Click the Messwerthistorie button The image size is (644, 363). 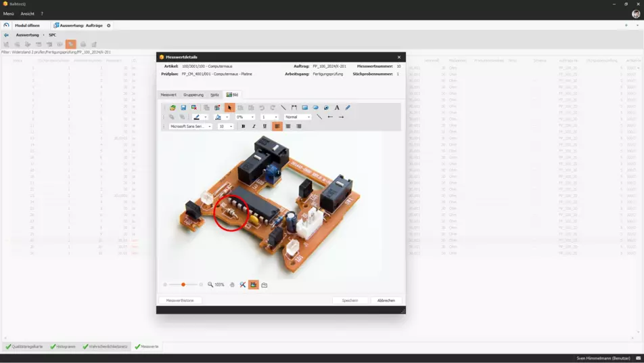180,301
